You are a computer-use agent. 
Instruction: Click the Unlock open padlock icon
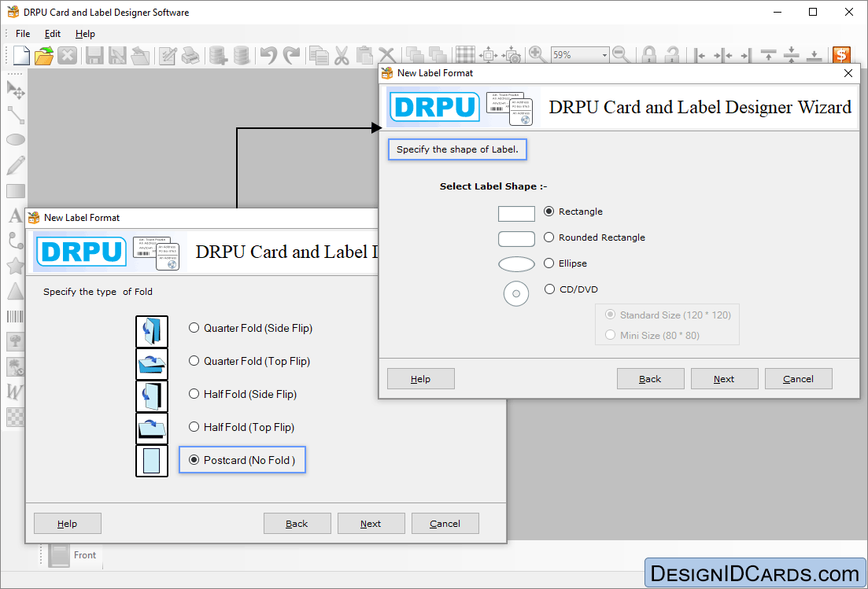(672, 55)
